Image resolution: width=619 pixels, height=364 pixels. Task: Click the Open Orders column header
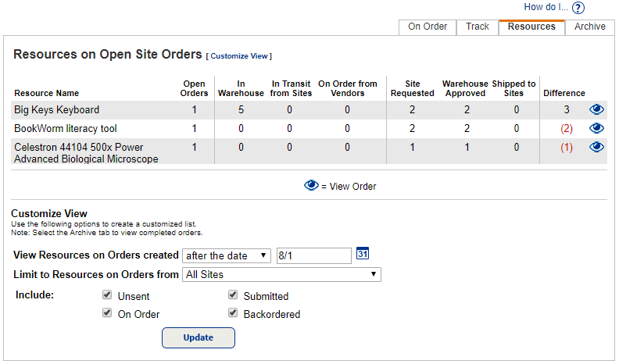[x=194, y=88]
